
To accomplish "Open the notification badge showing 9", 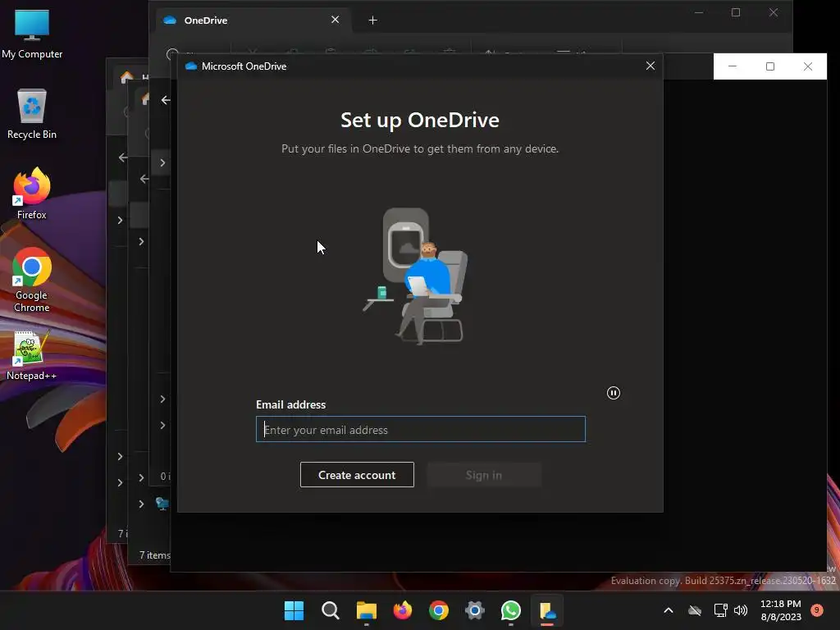I will (x=817, y=609).
